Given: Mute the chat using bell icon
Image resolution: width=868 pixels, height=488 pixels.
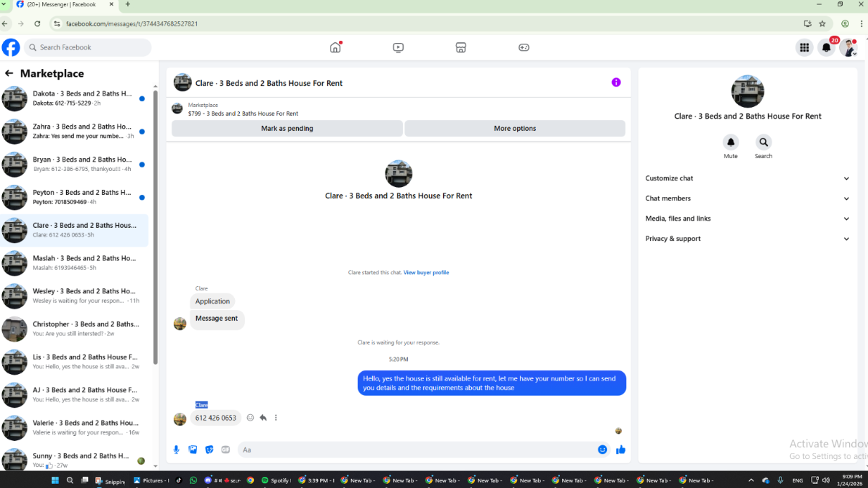Looking at the screenshot, I should [731, 142].
